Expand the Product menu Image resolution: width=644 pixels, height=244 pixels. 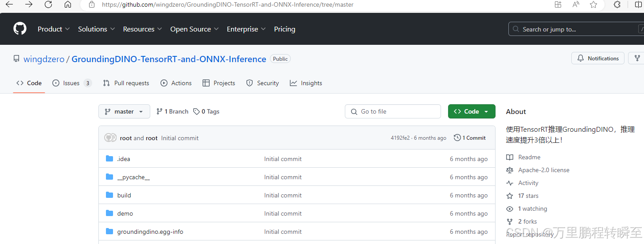(54, 29)
